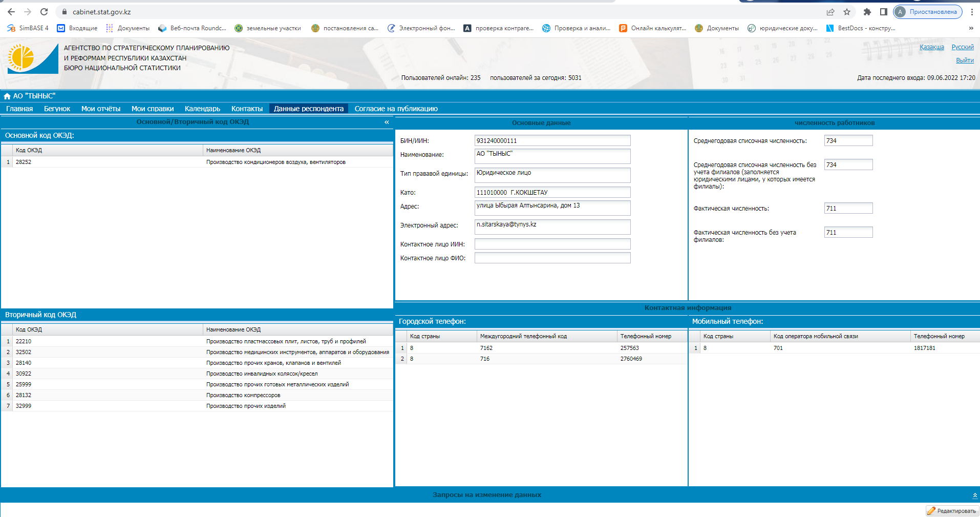
Task: Open the 'проверка контраге...' bookmark
Action: click(498, 28)
